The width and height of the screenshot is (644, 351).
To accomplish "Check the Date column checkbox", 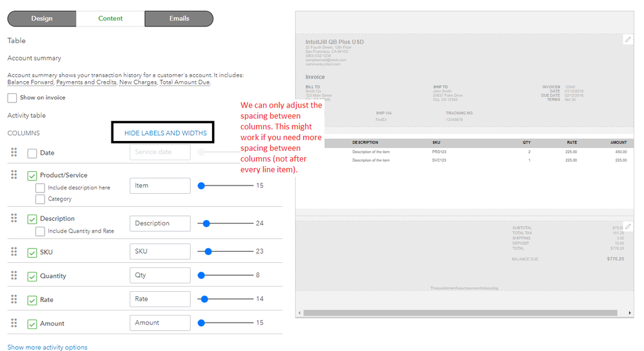I will (32, 153).
